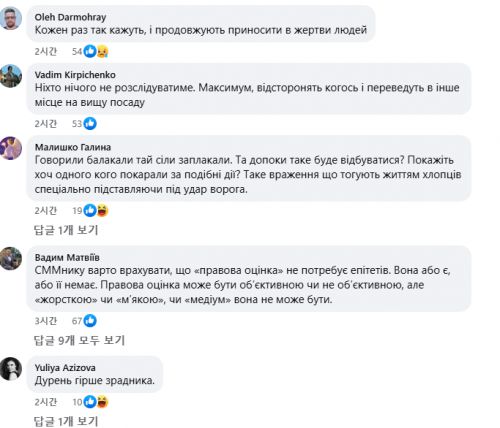Viewport: 500px width, 428px height.
Task: Open Yuliya Azizova's name link
Action: 65,368
